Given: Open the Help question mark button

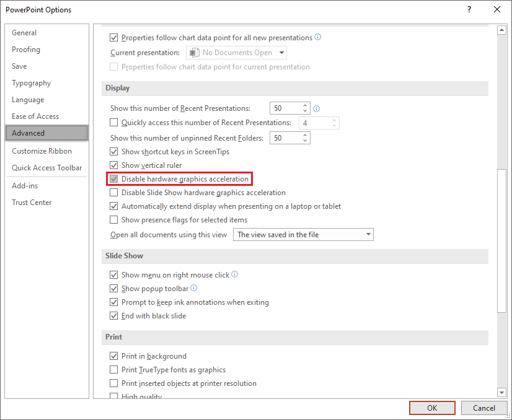Looking at the screenshot, I should click(469, 9).
